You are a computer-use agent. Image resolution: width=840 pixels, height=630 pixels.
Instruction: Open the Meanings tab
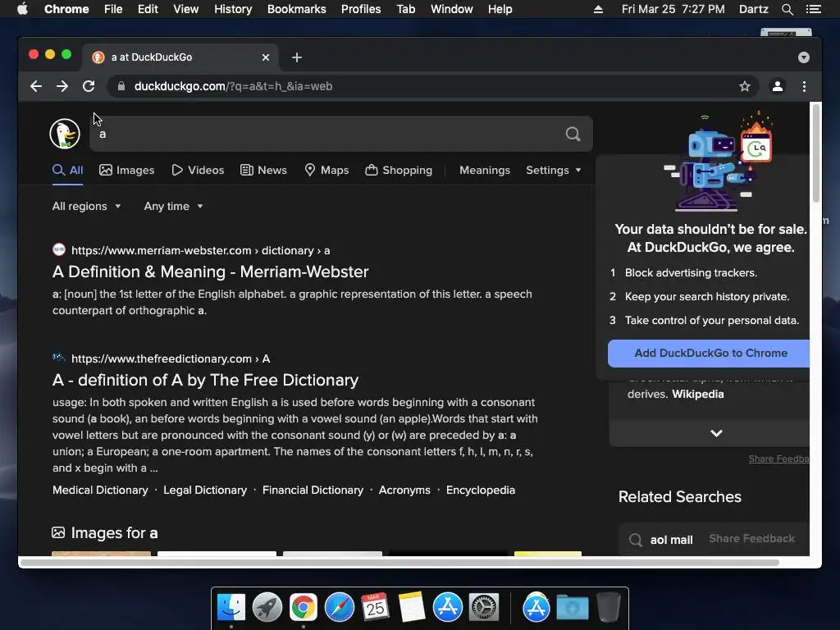point(485,171)
